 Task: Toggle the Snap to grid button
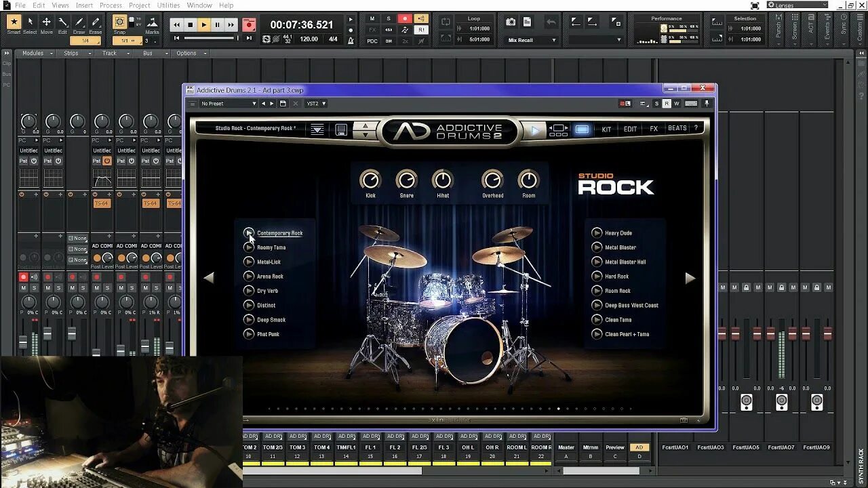click(x=119, y=22)
